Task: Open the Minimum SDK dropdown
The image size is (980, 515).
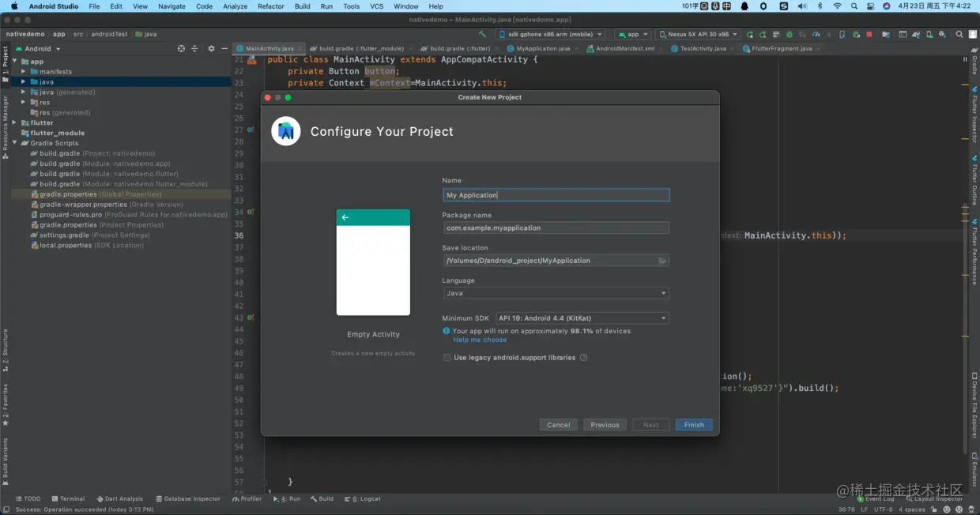Action: (x=582, y=318)
